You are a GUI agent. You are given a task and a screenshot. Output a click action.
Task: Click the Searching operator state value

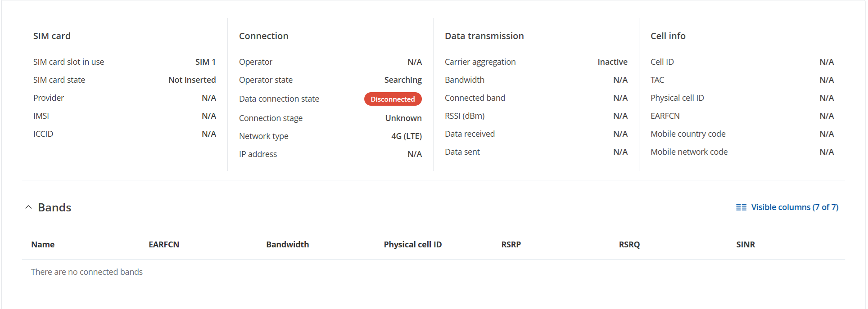pos(403,80)
